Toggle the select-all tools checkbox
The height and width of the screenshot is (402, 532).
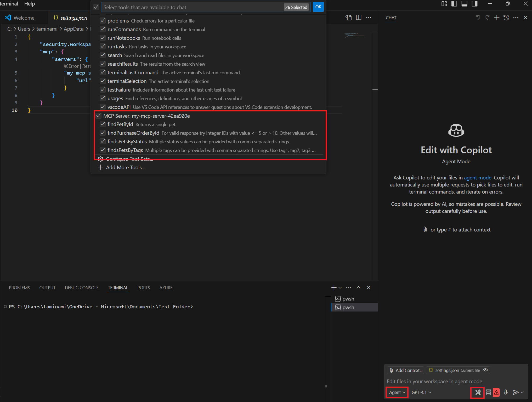click(x=96, y=7)
